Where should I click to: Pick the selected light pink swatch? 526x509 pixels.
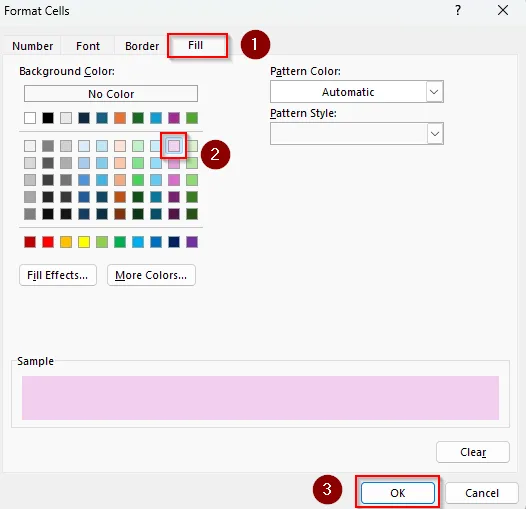[174, 146]
